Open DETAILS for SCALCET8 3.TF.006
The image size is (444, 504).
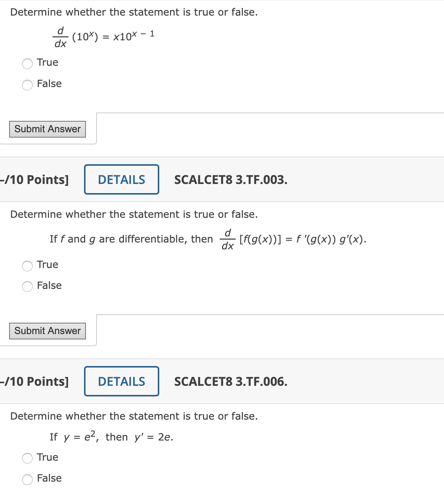(121, 381)
